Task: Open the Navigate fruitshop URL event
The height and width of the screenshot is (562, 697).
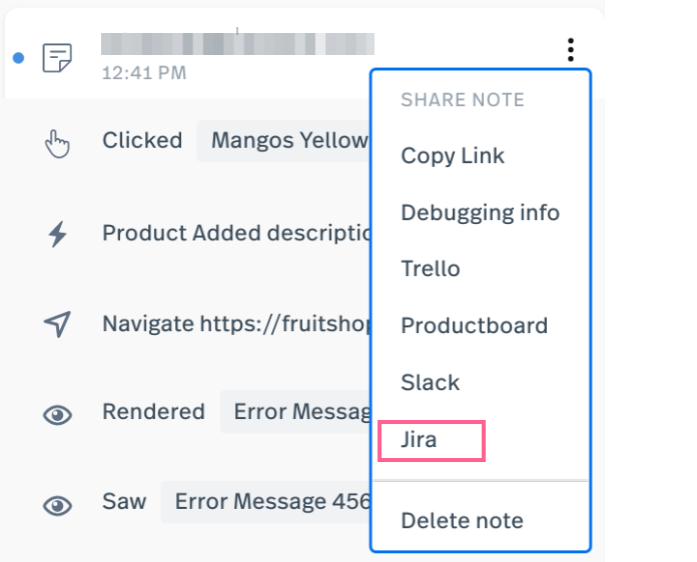Action: point(237,324)
